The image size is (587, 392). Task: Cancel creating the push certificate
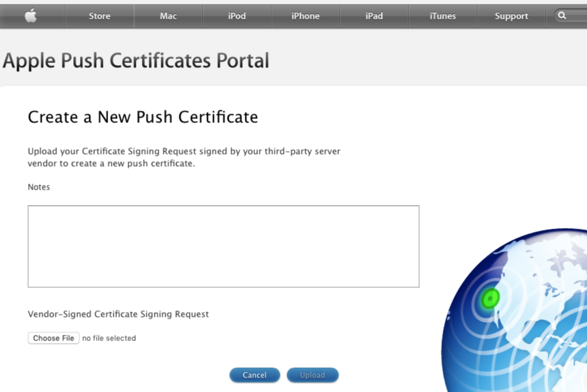click(254, 375)
